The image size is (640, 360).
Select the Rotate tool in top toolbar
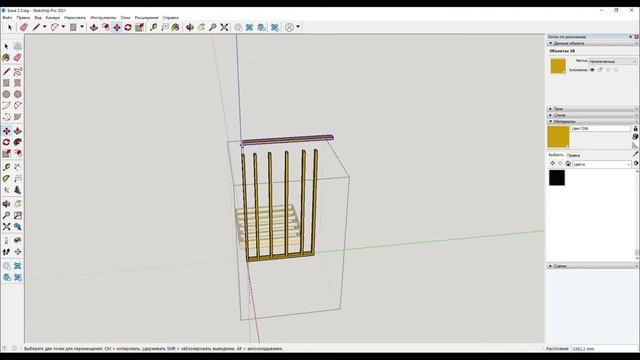128,27
